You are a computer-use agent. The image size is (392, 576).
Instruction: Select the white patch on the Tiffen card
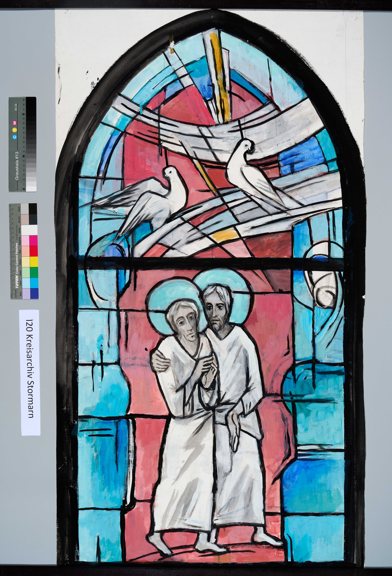(x=29, y=230)
